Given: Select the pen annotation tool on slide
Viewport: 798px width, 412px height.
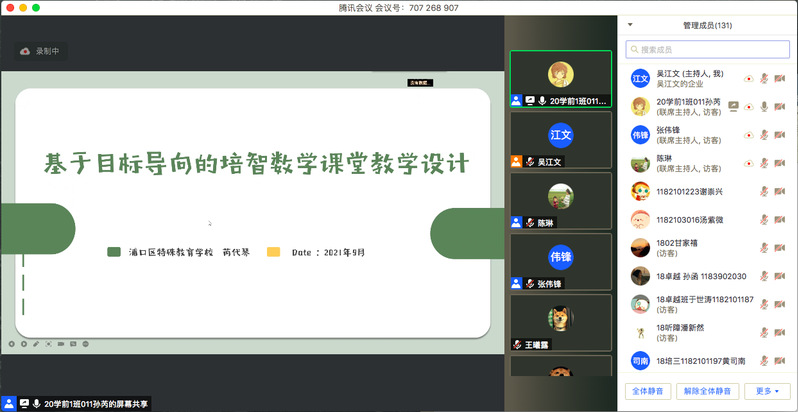Looking at the screenshot, I should 36,343.
